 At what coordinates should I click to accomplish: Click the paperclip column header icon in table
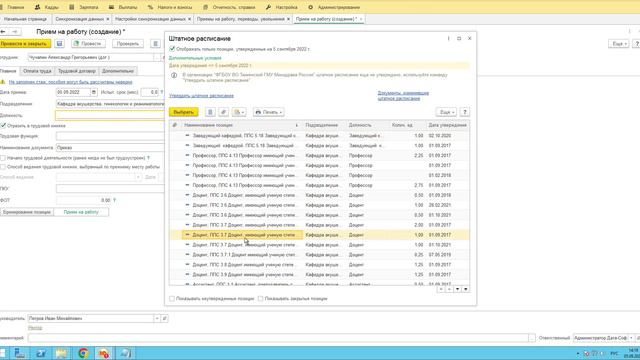pyautogui.click(x=175, y=125)
